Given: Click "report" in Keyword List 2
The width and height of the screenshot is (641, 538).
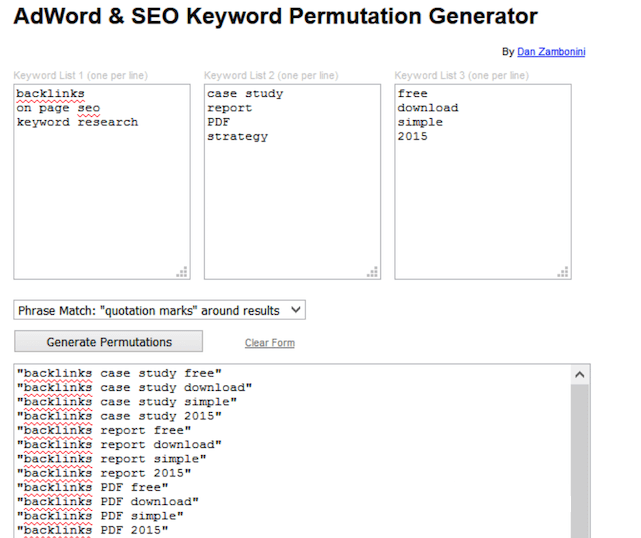Looking at the screenshot, I should click(229, 108).
